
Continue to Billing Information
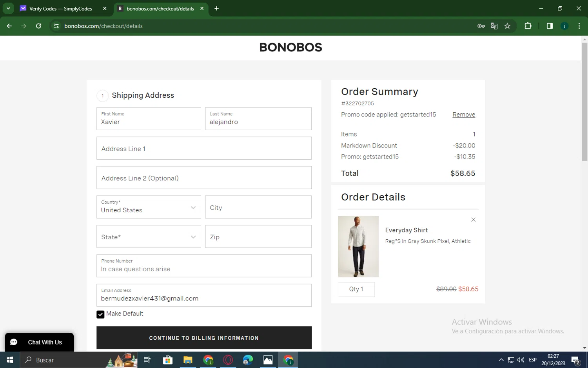click(x=204, y=338)
